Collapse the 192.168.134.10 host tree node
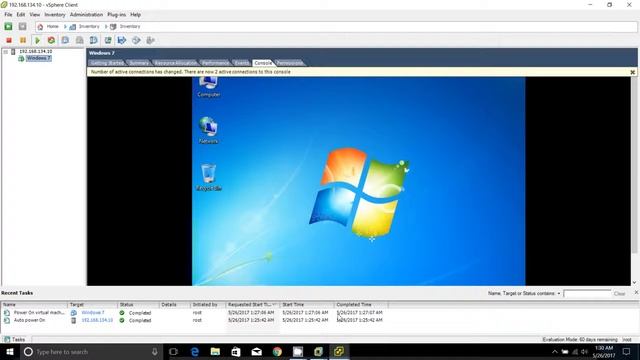Screen dimensions: 640x360 point(6,52)
